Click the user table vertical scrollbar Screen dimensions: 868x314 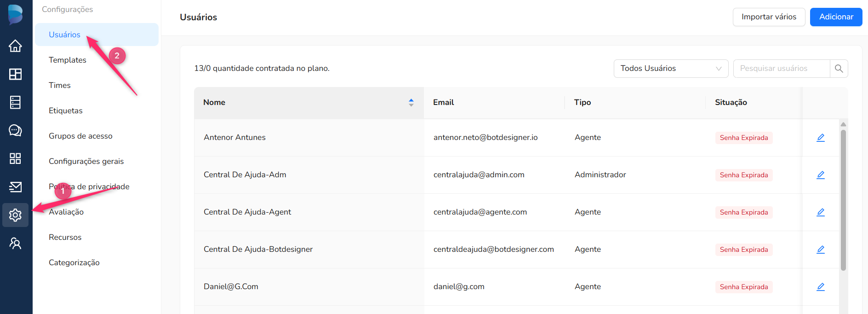tap(843, 200)
